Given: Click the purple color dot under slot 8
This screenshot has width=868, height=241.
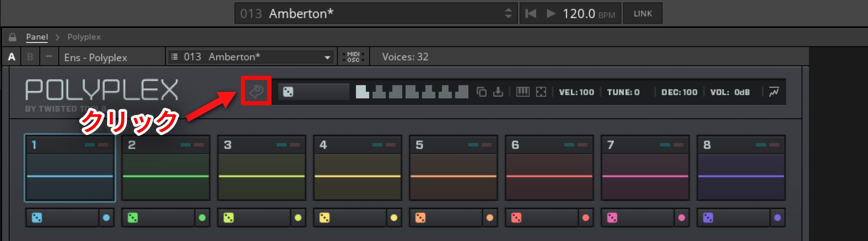Looking at the screenshot, I should 777,217.
